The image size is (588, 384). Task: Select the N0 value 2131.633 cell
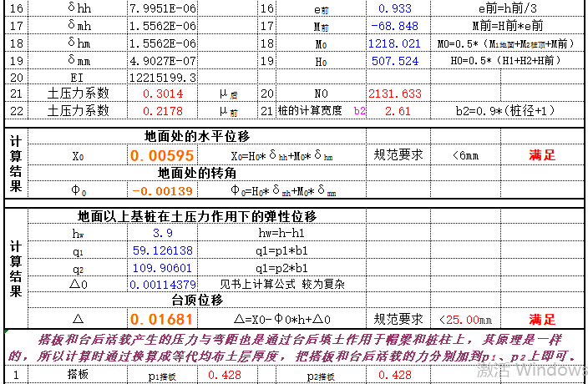pos(398,93)
